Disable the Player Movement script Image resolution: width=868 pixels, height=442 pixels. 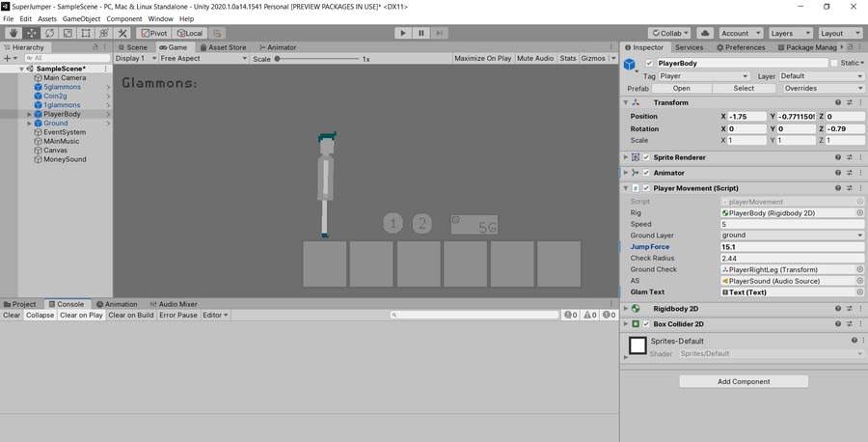click(646, 188)
